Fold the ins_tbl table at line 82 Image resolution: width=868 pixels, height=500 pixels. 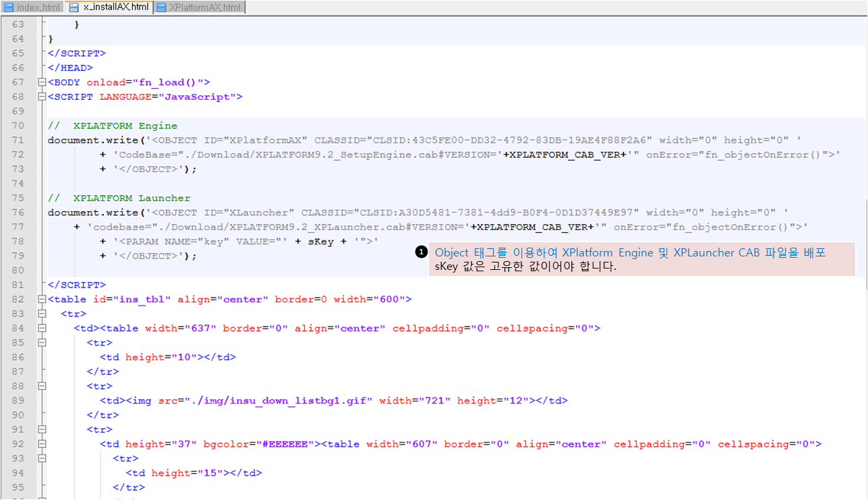click(x=43, y=300)
